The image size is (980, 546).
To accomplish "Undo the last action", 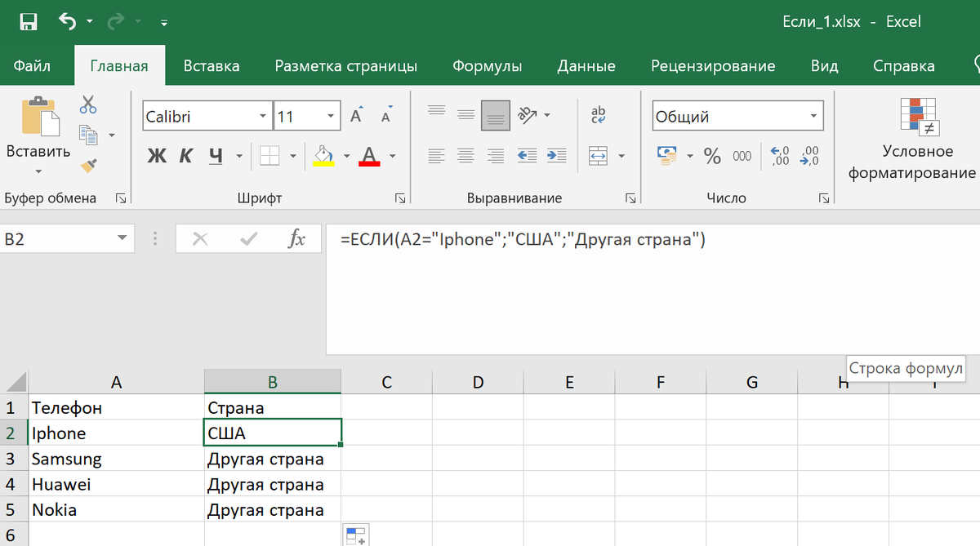I will (x=68, y=22).
